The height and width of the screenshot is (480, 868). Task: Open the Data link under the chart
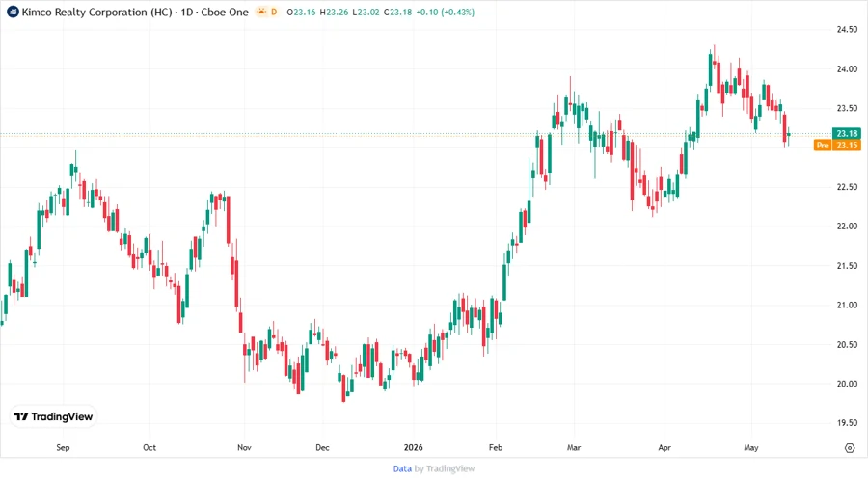[402, 469]
